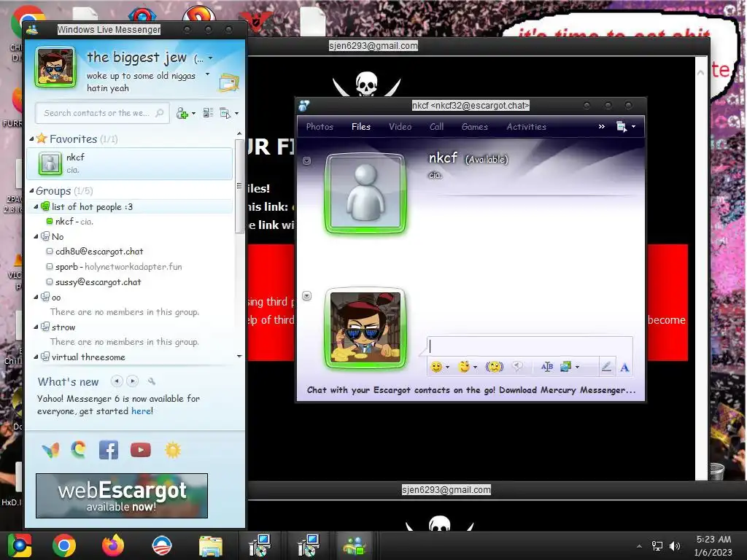Click the Download Mercury Messenger banner text

click(x=471, y=390)
